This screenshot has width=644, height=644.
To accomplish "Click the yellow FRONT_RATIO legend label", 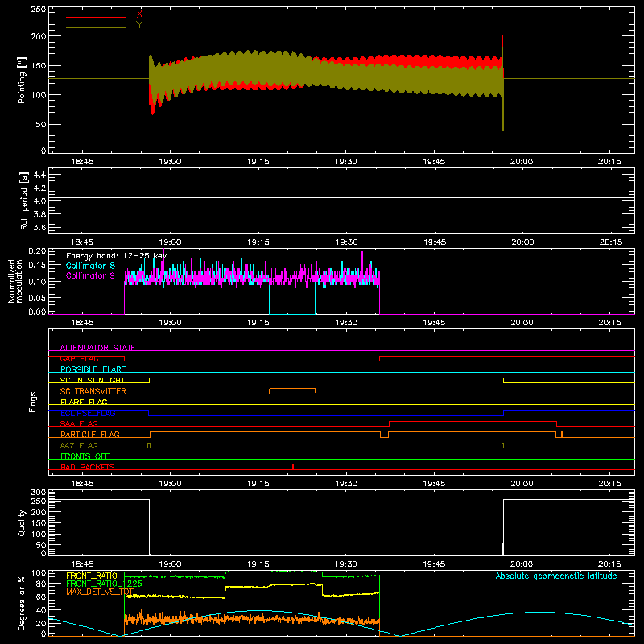I will click(x=91, y=576).
